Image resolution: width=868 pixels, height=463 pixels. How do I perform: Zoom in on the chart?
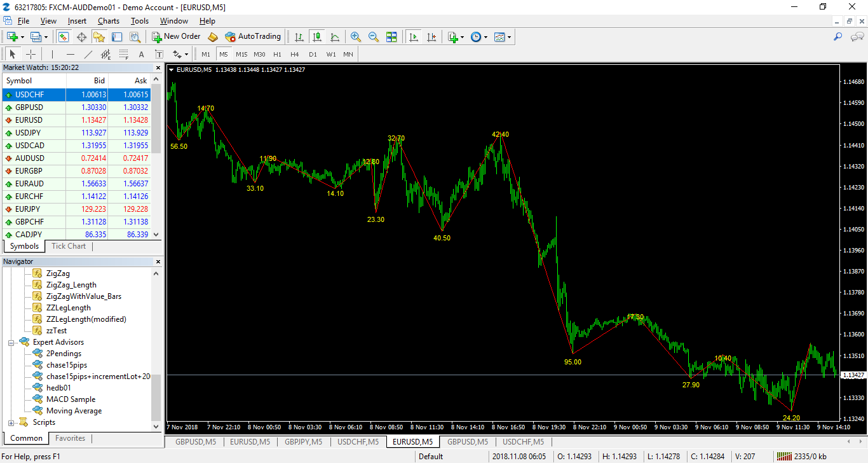pos(356,37)
